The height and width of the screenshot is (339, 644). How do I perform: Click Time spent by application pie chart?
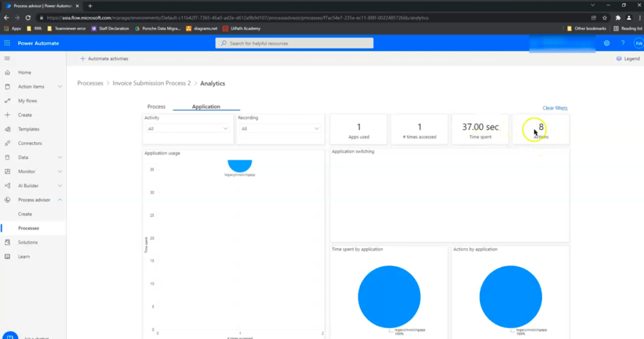[x=389, y=297]
